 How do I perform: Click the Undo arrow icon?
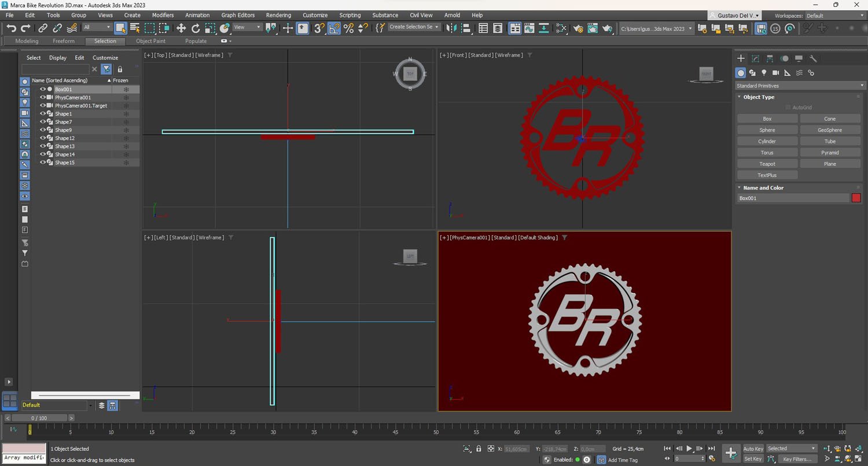(11, 28)
